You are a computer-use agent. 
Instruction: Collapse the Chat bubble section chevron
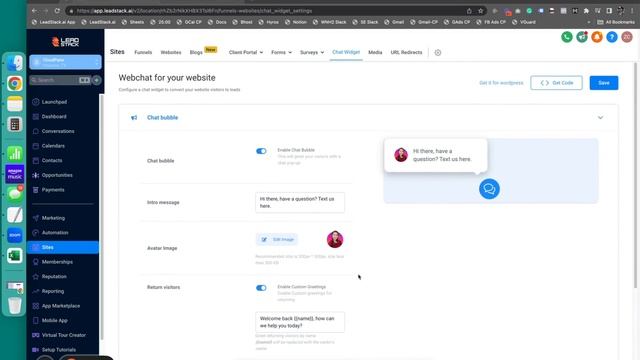(x=600, y=118)
